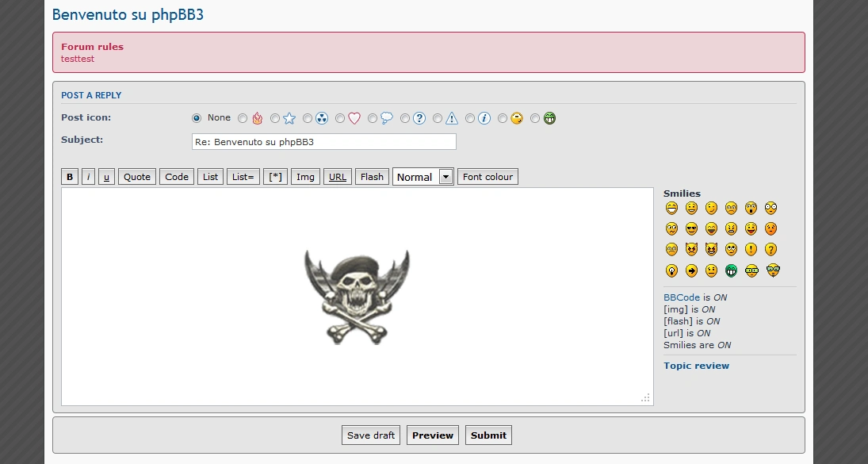Insert the mad gritted-teeth smiley
The height and width of the screenshot is (464, 868).
732,228
